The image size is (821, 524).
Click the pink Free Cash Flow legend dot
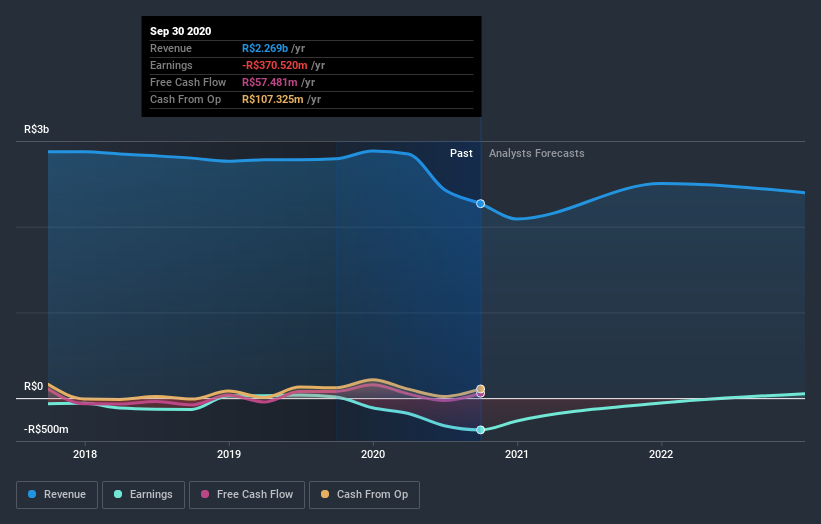click(205, 494)
